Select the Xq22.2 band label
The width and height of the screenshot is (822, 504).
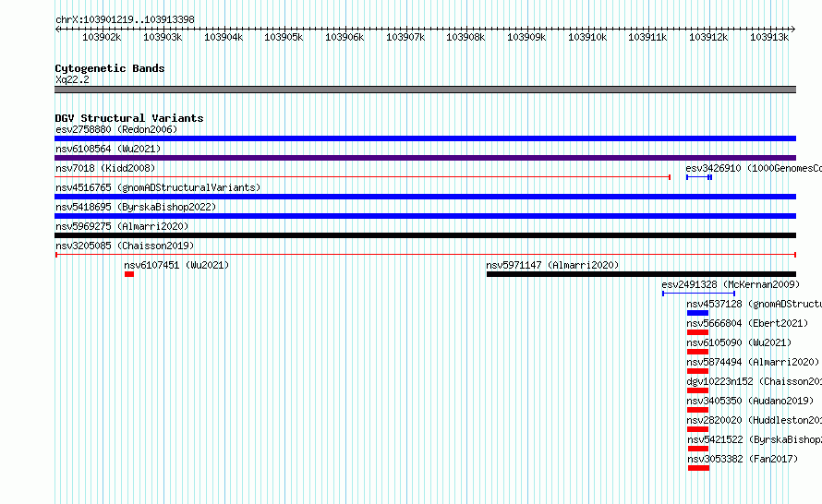(x=72, y=79)
